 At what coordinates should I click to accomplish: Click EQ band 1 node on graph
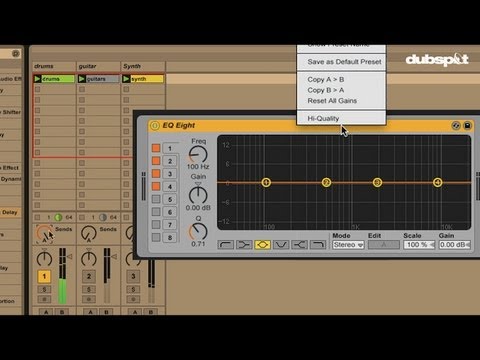(266, 182)
